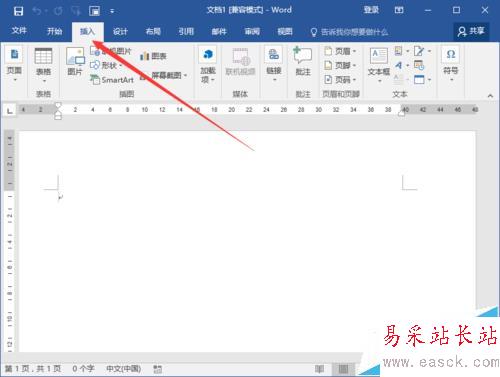The height and width of the screenshot is (377, 500).
Task: Insert a comment with 批注
Action: (x=303, y=62)
